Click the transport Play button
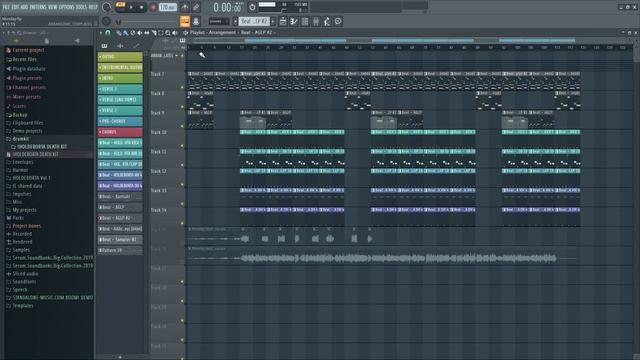The image size is (640, 360). [x=131, y=7]
